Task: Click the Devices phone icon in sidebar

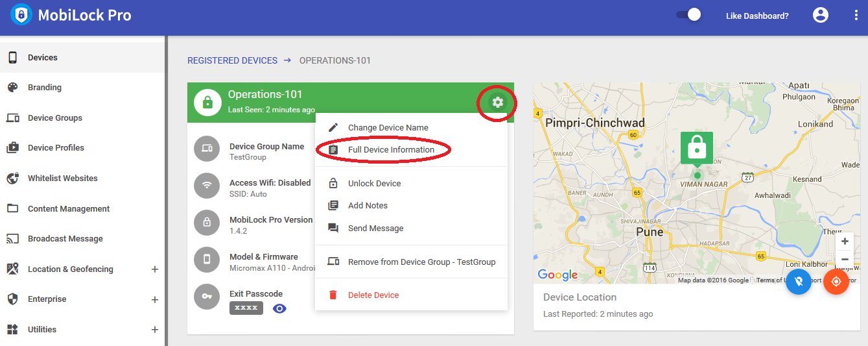Action: click(12, 58)
